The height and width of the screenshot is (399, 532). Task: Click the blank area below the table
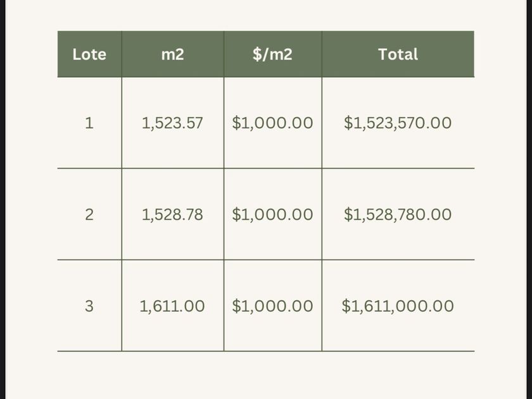266,375
